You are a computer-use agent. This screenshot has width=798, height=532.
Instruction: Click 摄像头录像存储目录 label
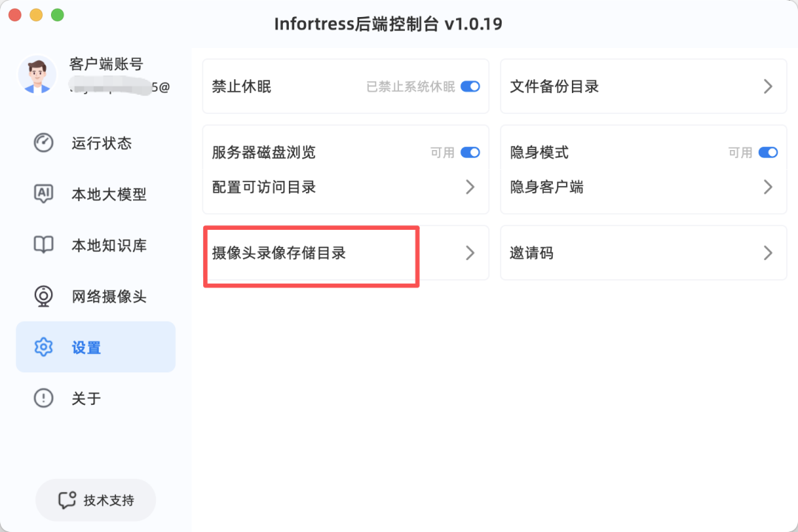click(279, 253)
